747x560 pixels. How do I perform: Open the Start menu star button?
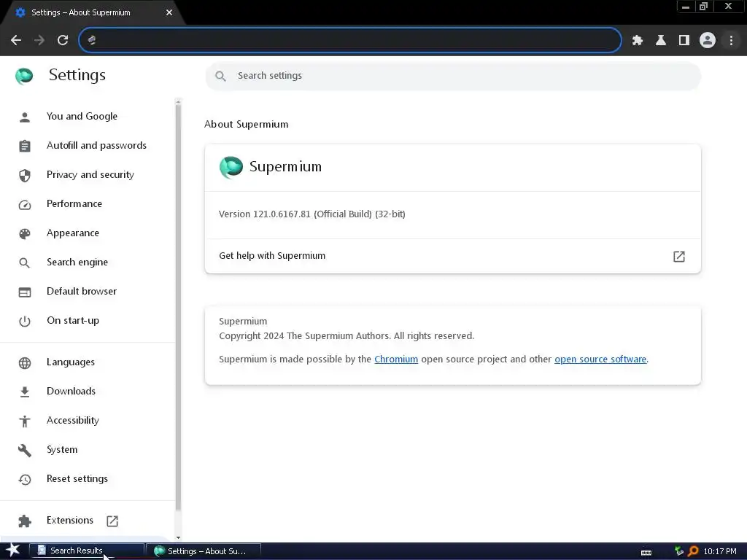(13, 551)
